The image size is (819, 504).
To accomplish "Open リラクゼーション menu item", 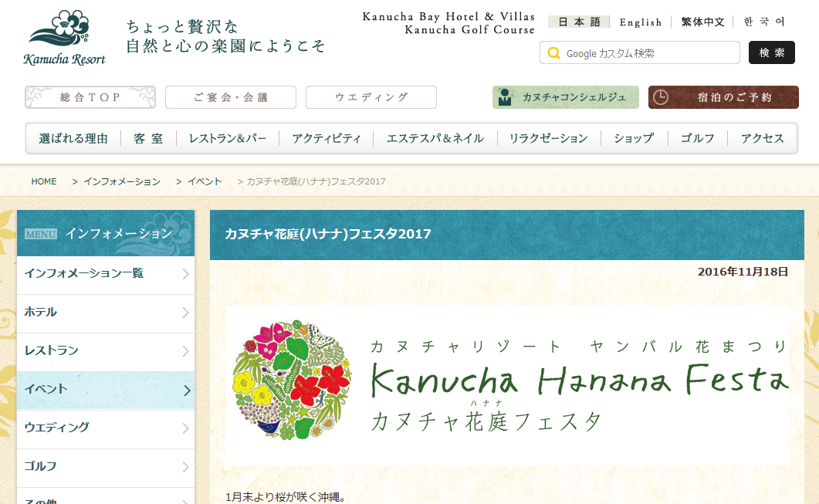I will coord(548,138).
